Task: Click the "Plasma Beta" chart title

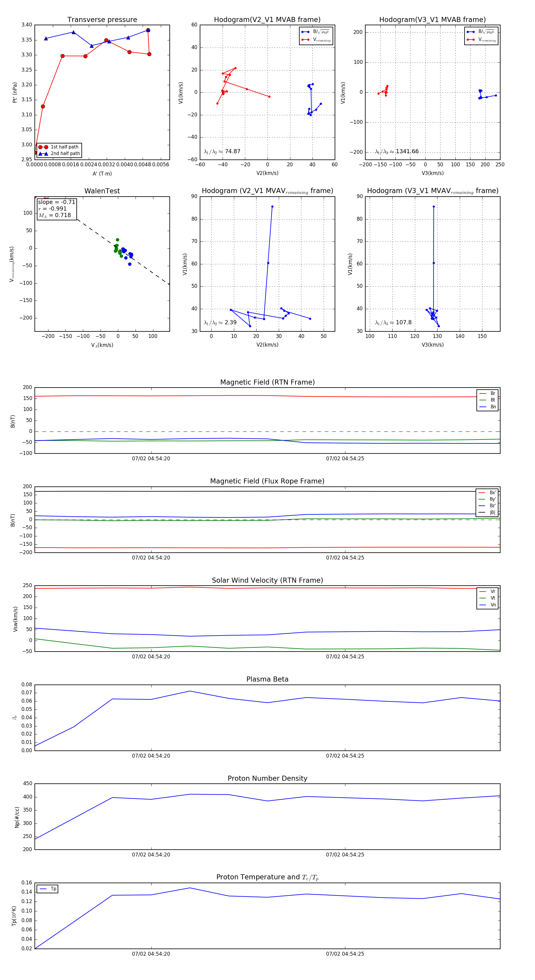Action: [x=267, y=679]
